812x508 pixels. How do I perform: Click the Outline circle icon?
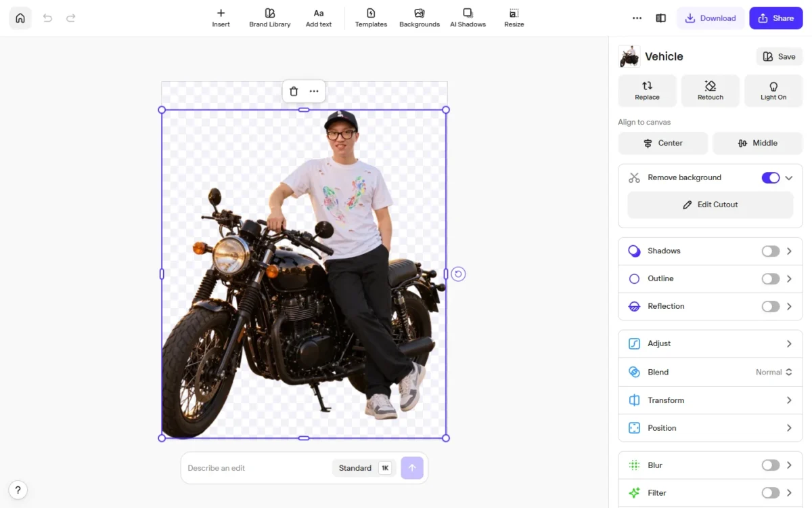click(634, 279)
